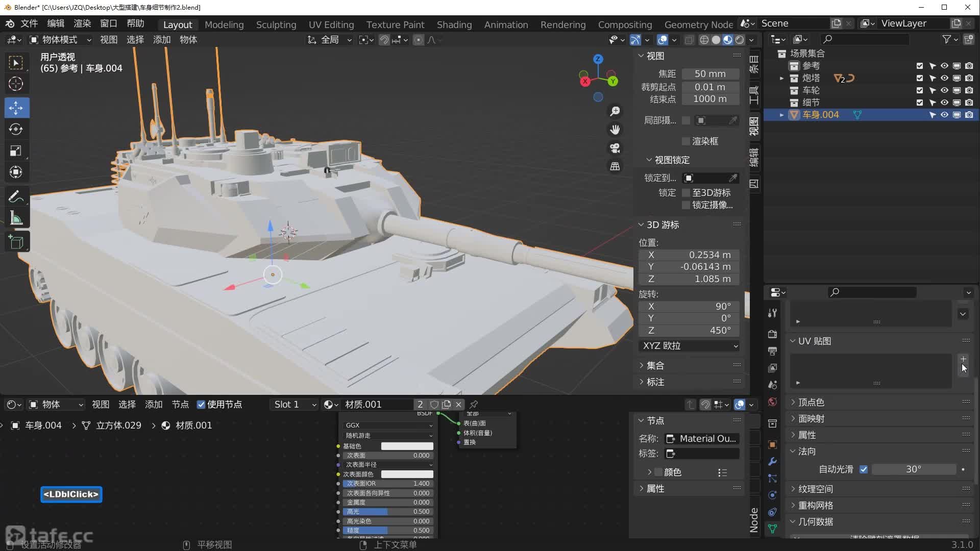Click the 焦距 50 mm focal length field
Image resolution: width=980 pixels, height=551 pixels.
709,74
